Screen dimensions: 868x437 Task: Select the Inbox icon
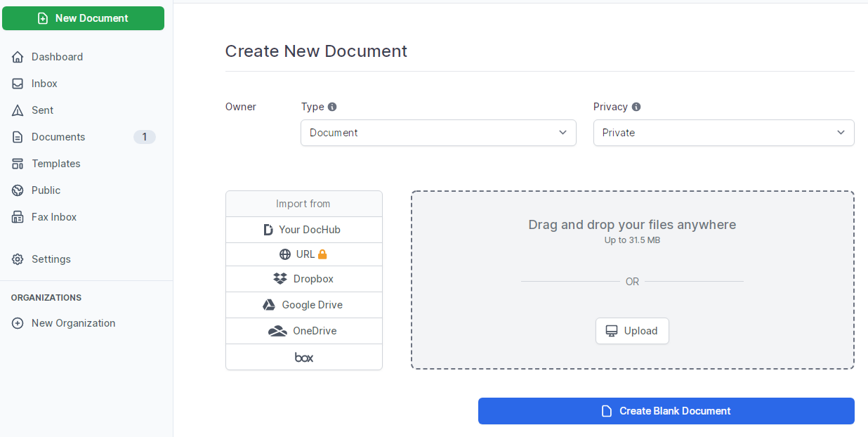pos(16,84)
